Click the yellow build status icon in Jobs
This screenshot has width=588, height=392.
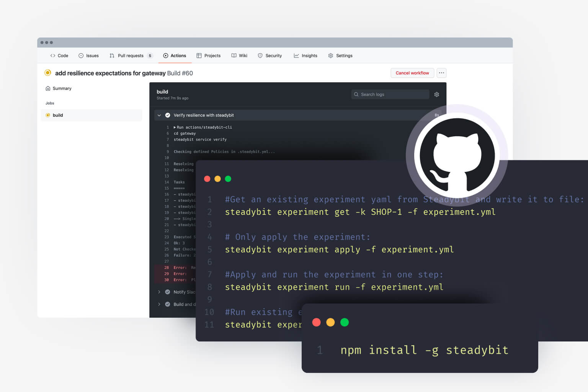coord(48,115)
